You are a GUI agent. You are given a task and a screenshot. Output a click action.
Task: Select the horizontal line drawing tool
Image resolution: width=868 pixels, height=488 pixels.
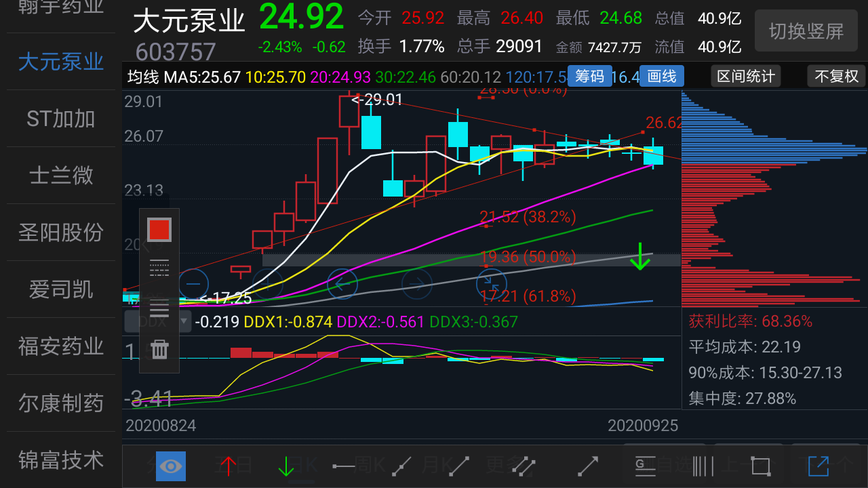[x=344, y=466]
